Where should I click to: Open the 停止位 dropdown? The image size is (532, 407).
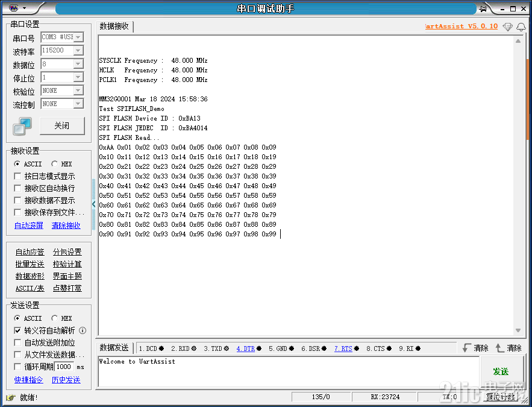click(78, 77)
